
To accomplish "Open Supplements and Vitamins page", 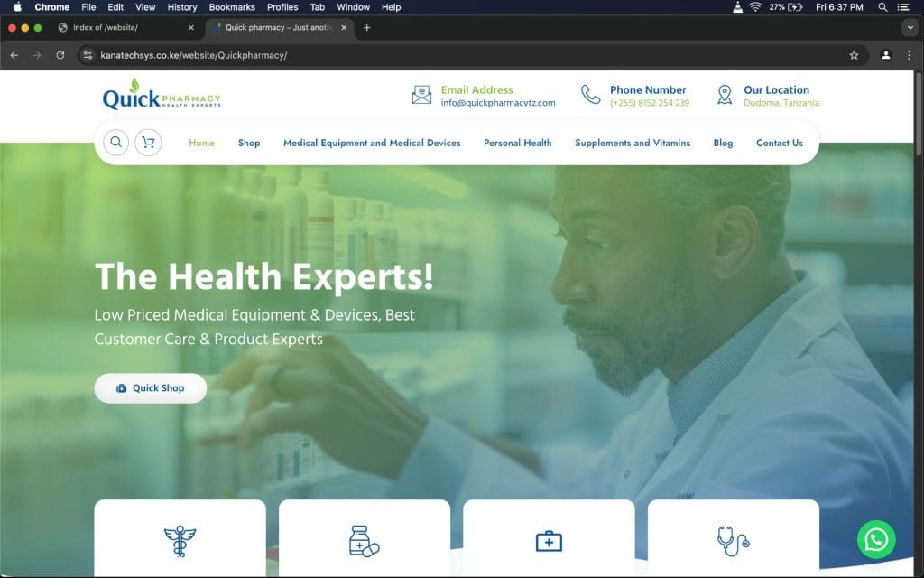I will click(x=633, y=143).
